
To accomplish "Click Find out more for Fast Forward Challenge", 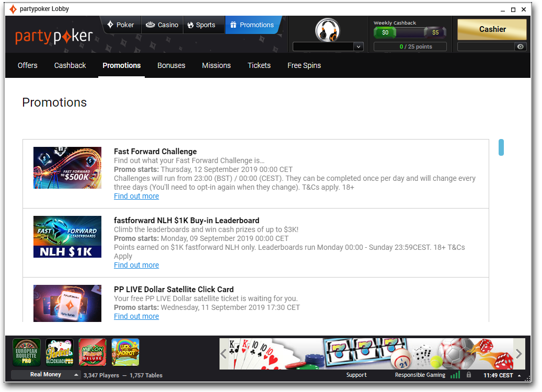I will (136, 196).
